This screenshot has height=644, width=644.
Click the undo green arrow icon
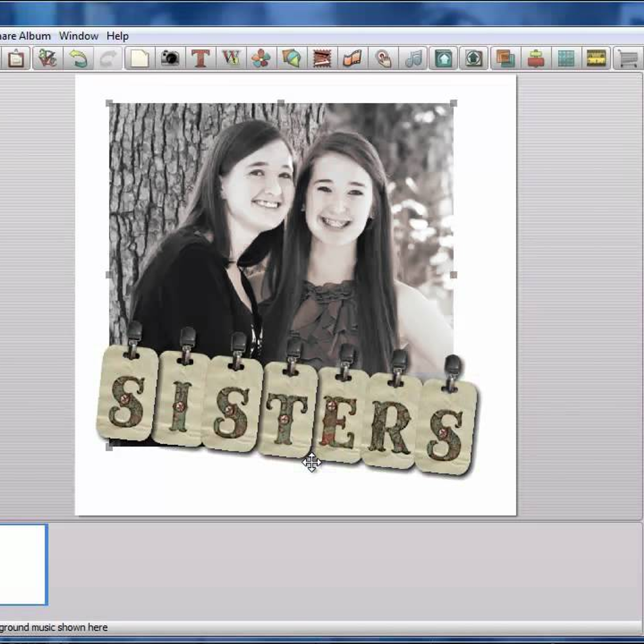click(78, 58)
